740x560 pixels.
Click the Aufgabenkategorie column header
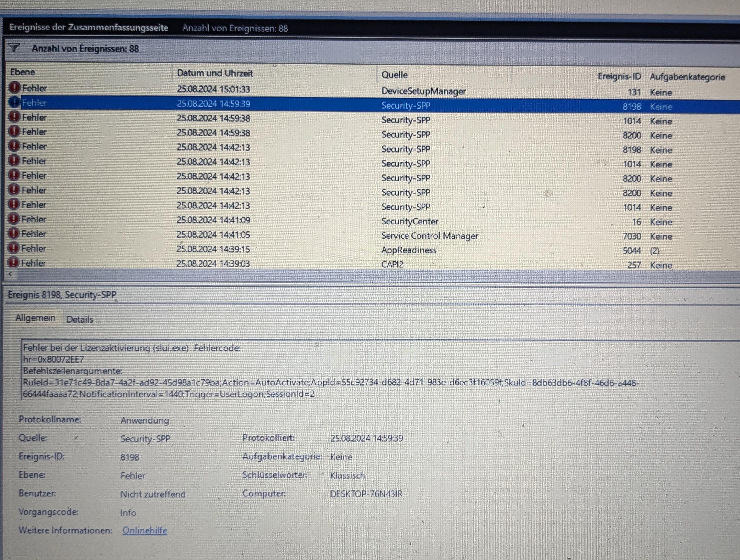[x=687, y=77]
